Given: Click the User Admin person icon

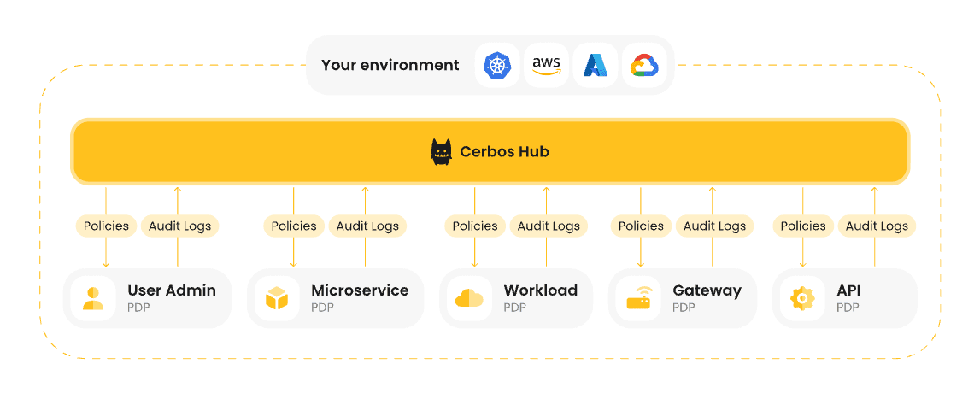Looking at the screenshot, I should (x=92, y=299).
